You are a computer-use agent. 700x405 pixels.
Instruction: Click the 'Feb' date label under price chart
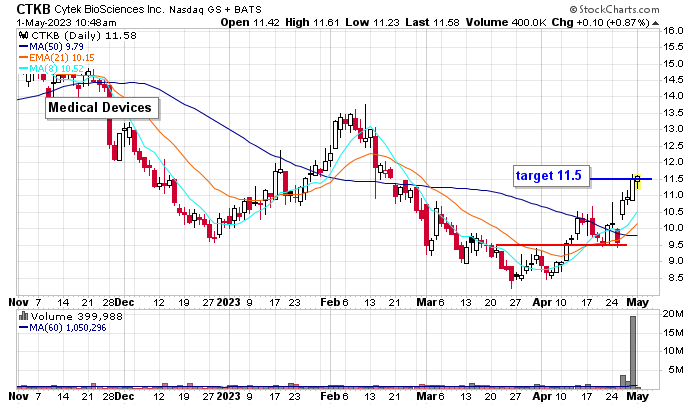click(x=330, y=302)
